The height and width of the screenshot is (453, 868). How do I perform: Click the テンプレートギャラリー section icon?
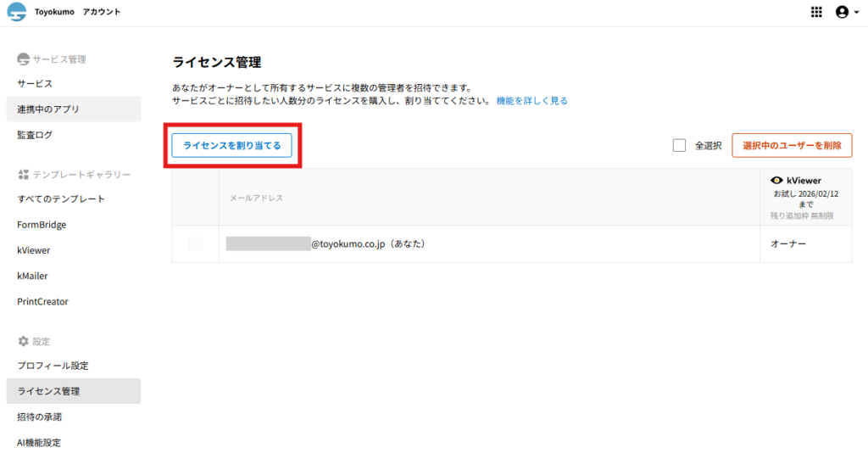[24, 174]
